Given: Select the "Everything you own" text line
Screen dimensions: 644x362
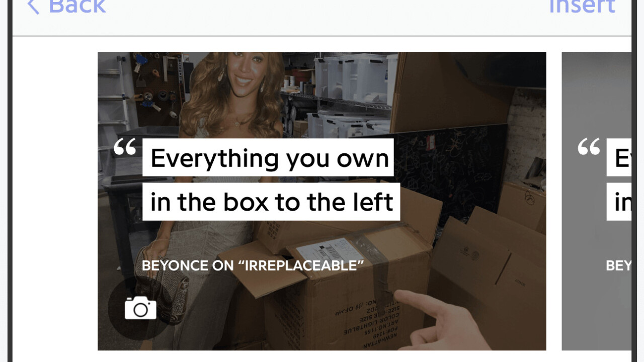Looking at the screenshot, I should 268,158.
